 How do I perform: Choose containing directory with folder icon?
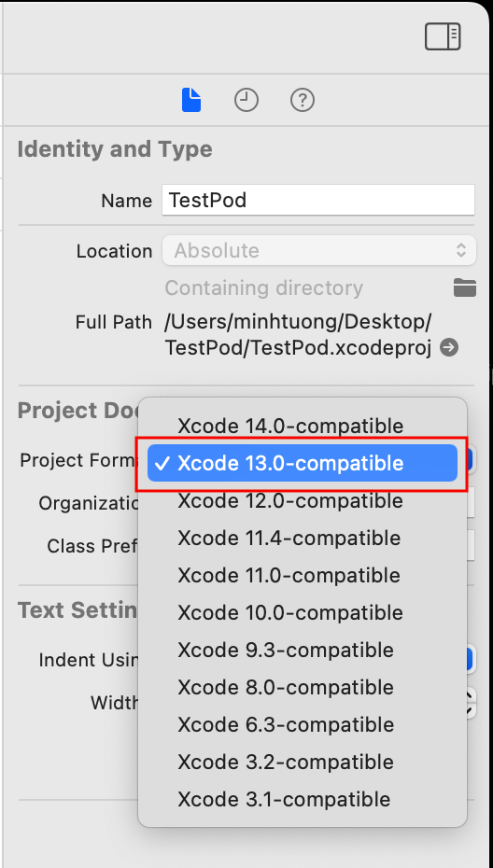[464, 287]
